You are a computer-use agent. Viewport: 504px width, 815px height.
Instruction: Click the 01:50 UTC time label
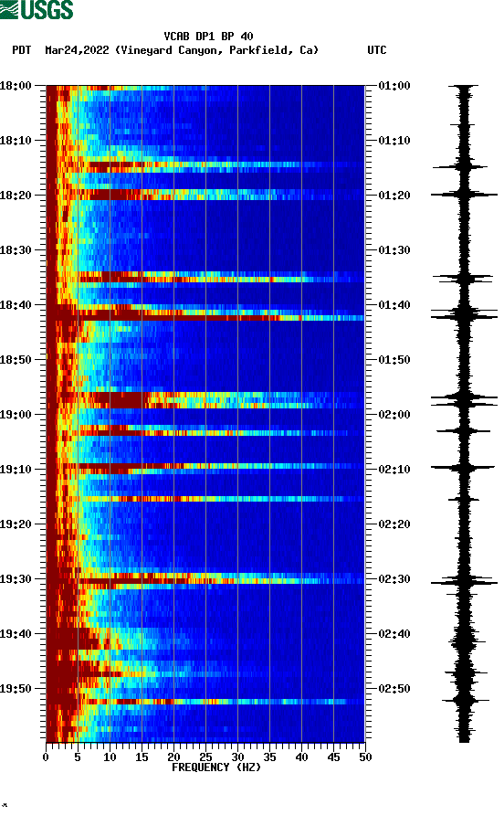pyautogui.click(x=394, y=360)
